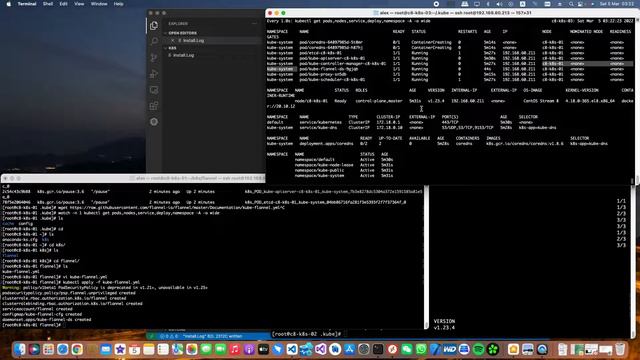Open Google Chrome from the Dock
Image resolution: width=640 pixels, height=360 pixels.
(77, 349)
